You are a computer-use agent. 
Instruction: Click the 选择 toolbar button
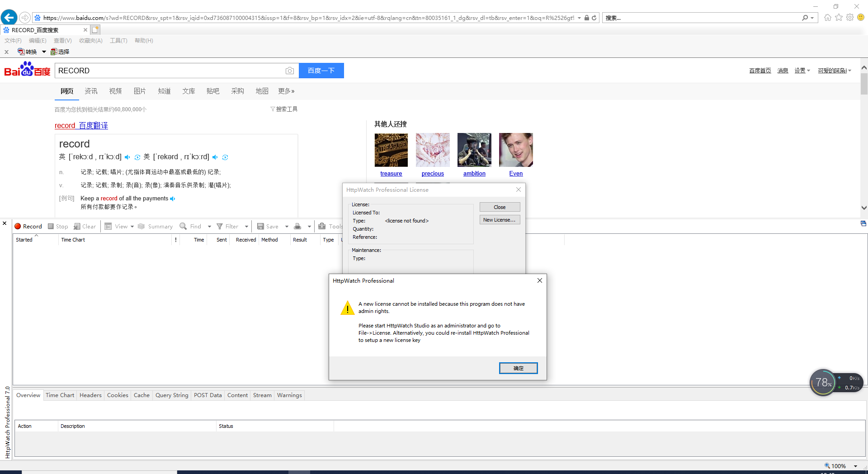(60, 52)
